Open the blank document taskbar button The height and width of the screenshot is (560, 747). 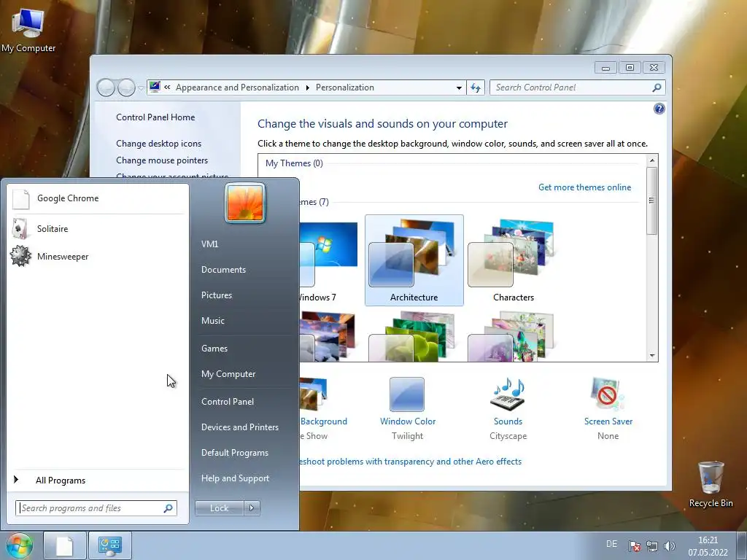pyautogui.click(x=65, y=545)
